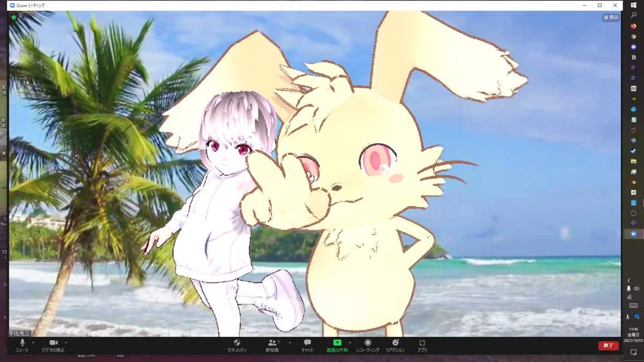Start 画面の共有 screen sharing

click(337, 345)
